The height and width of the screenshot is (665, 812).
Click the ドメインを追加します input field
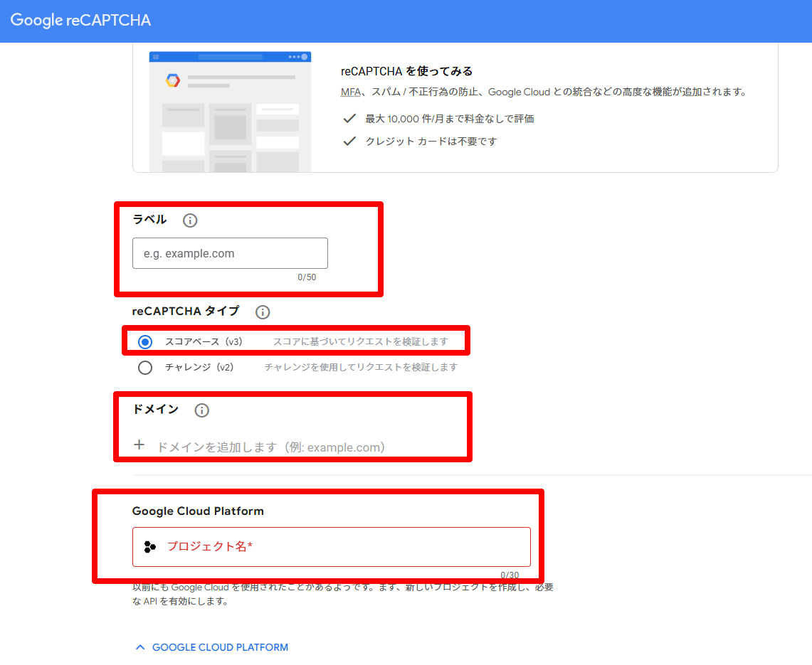pyautogui.click(x=270, y=447)
